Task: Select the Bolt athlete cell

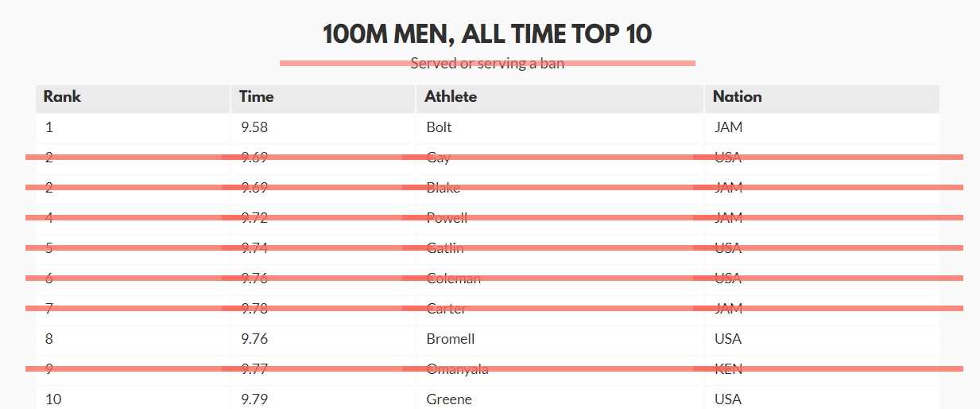Action: coord(439,127)
